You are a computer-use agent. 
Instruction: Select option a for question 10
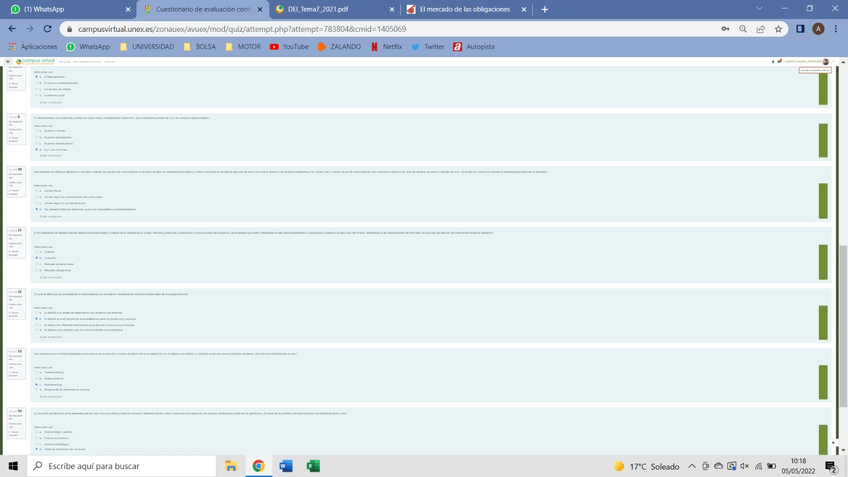[x=37, y=191]
